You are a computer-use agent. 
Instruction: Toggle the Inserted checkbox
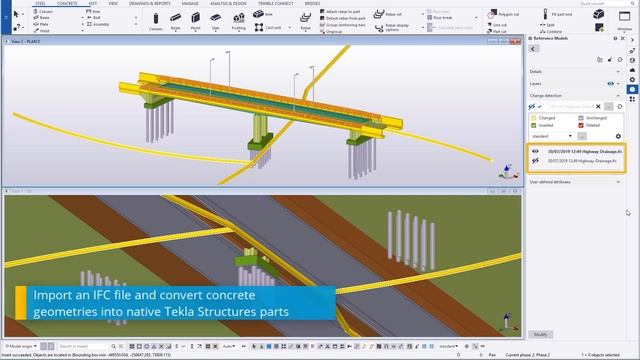tap(533, 125)
